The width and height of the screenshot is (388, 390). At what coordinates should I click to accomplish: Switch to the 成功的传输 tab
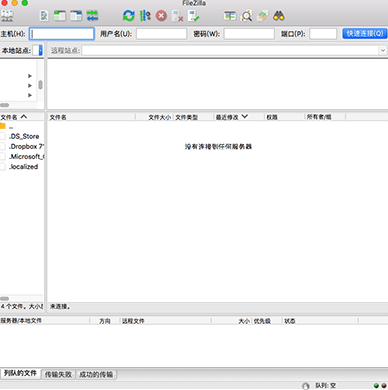point(96,374)
